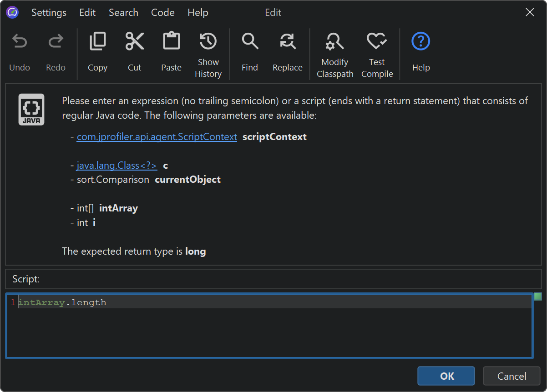547x392 pixels.
Task: Follow the com.jprofiler.api.agent.ScriptContext link
Action: coord(157,137)
